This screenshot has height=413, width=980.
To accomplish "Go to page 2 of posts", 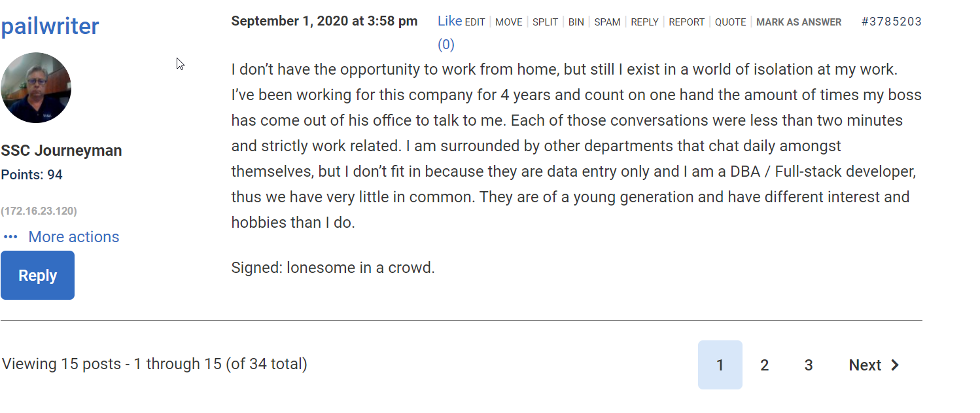I will coord(764,365).
